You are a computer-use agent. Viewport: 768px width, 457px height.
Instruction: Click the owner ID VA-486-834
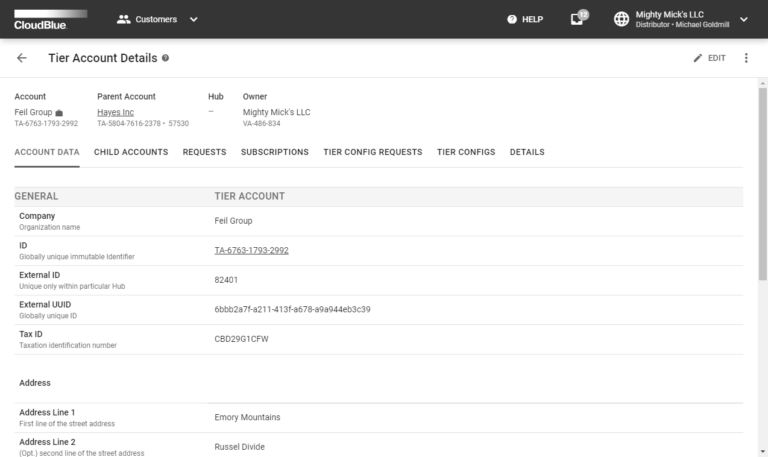coord(262,123)
